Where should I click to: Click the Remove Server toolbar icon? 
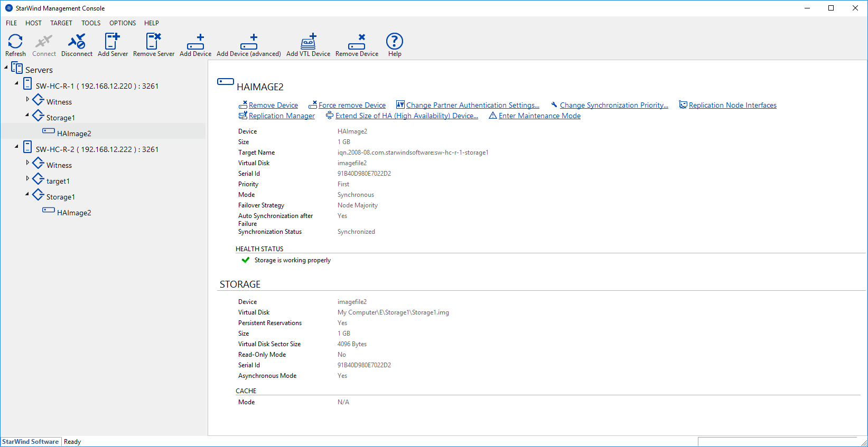[x=154, y=41]
